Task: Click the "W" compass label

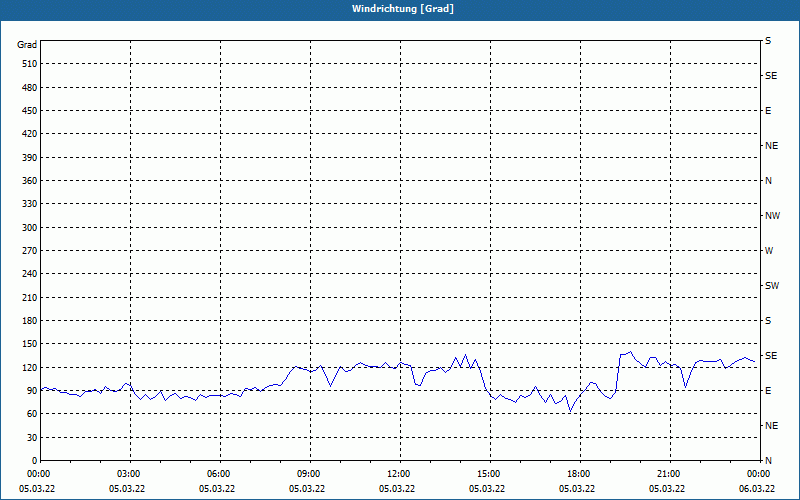Action: click(x=769, y=251)
